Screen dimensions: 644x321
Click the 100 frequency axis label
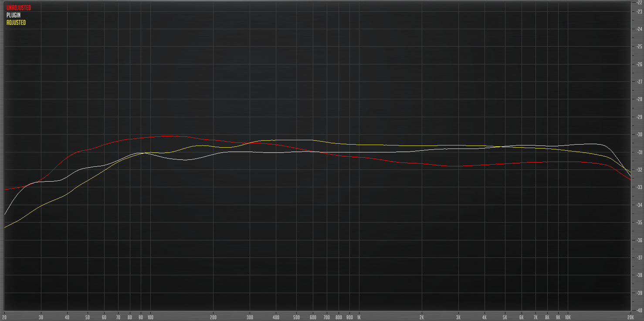tap(150, 317)
